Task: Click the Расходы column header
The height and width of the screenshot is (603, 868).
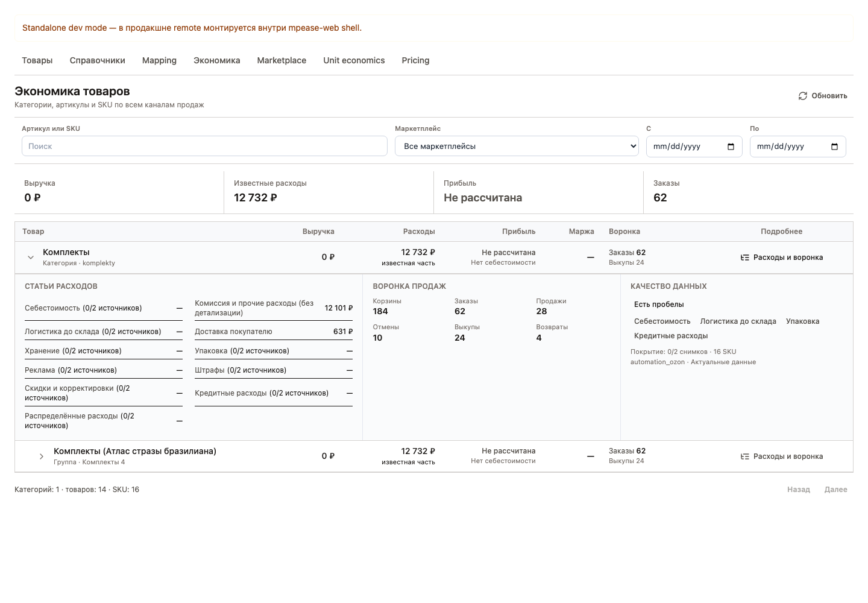Action: 419,232
